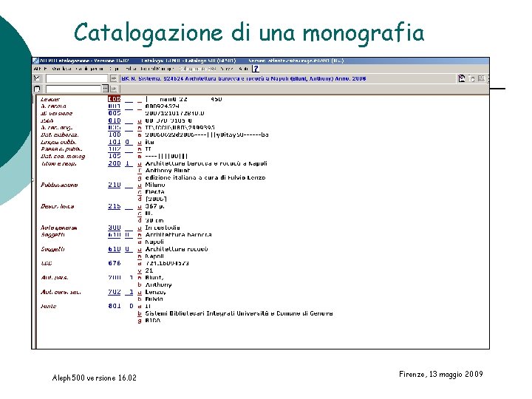Open the ALEPH menu
Viewport: 532px width, 399px height.
pos(41,69)
